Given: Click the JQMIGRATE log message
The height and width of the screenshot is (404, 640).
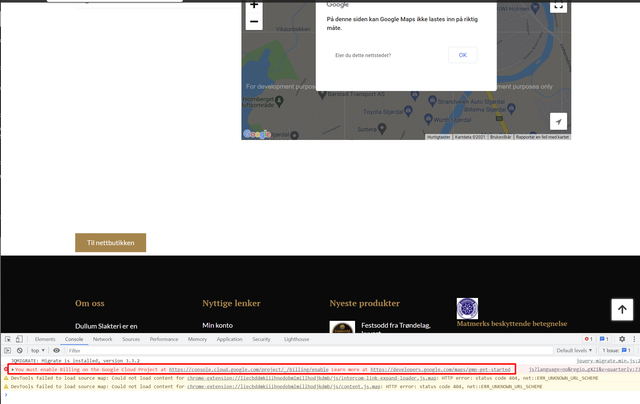Looking at the screenshot, I should point(75,361).
